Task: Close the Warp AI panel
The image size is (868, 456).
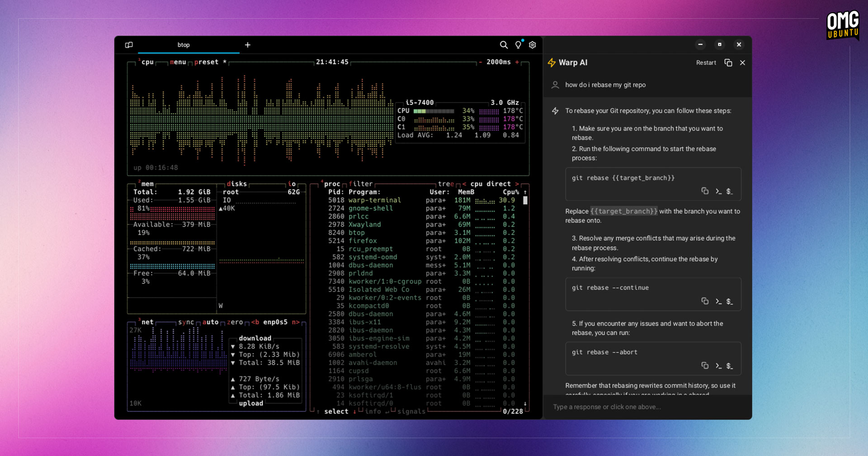Action: coord(742,63)
